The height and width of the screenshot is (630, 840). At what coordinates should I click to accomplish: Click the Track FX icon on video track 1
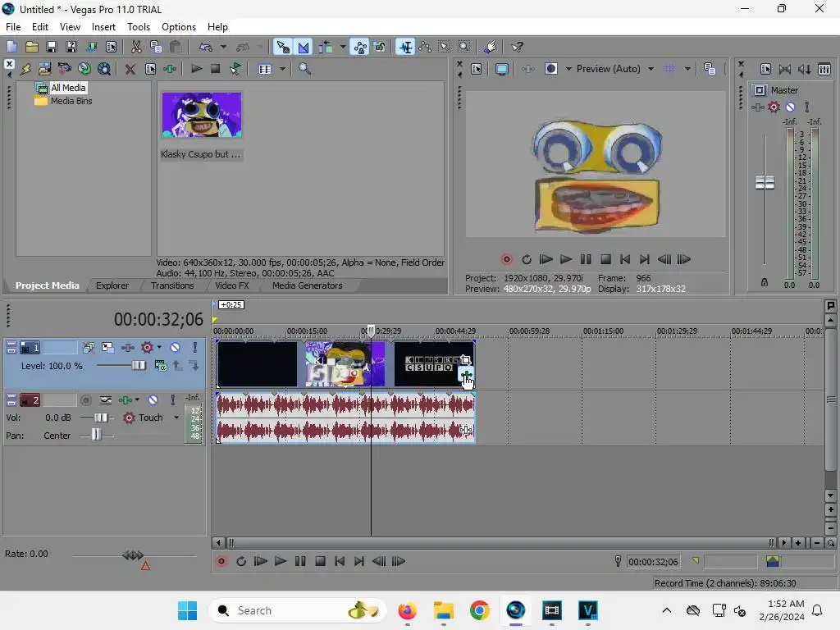pos(127,347)
